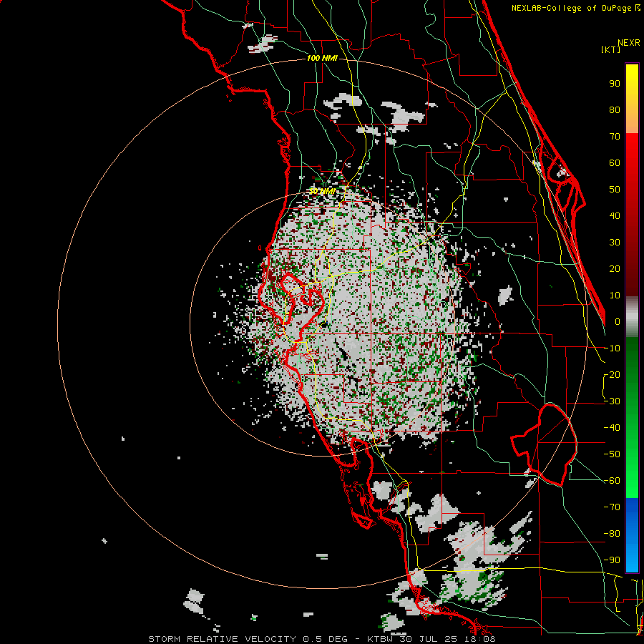This screenshot has width=644, height=644.
Task: Click the -60 value on velocity scale
Action: tap(612, 481)
